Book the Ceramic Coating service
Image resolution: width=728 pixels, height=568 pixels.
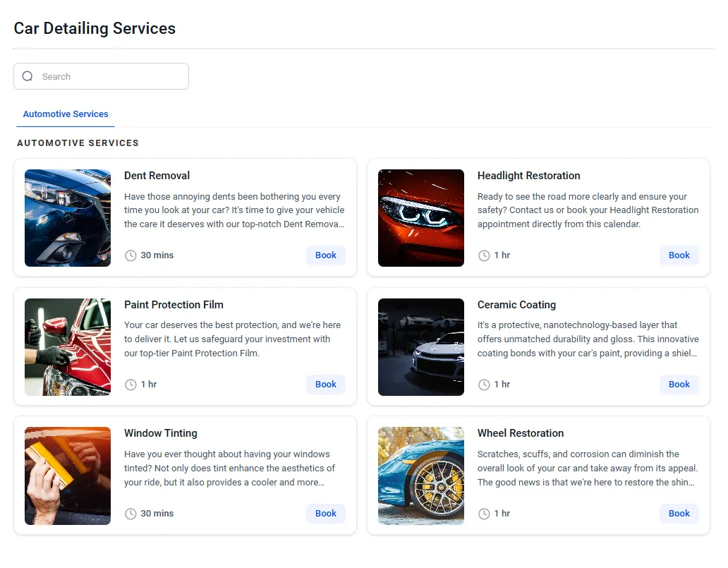tap(679, 385)
